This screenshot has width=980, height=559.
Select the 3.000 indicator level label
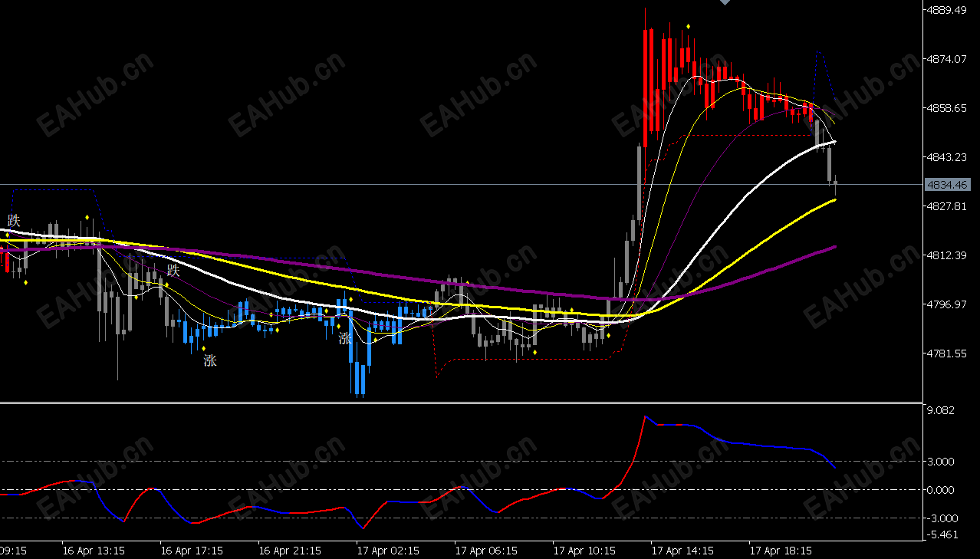point(941,462)
